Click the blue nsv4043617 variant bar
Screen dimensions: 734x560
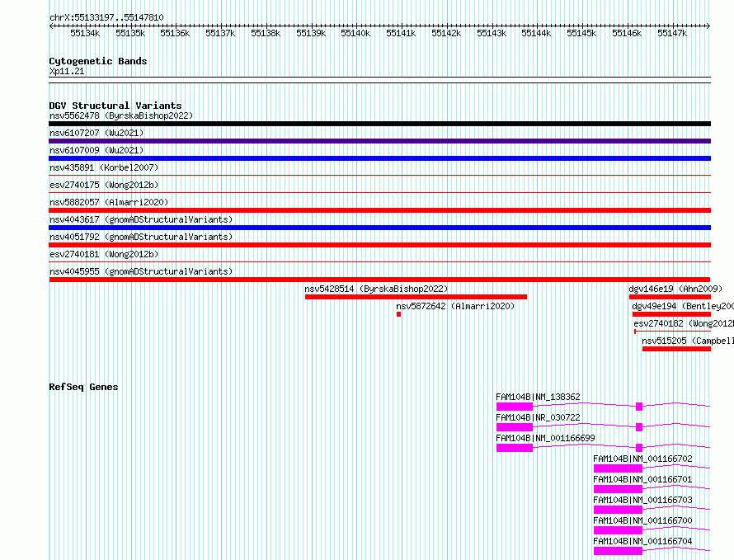coord(379,228)
